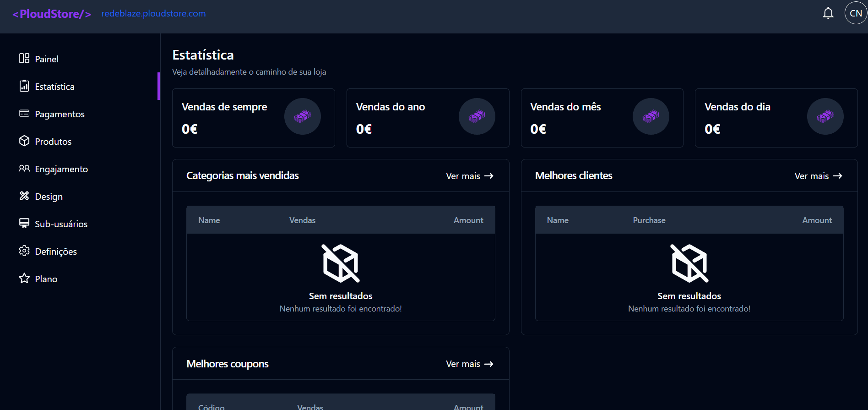
Task: Click Ver mais for Melhores clientes
Action: tap(812, 176)
